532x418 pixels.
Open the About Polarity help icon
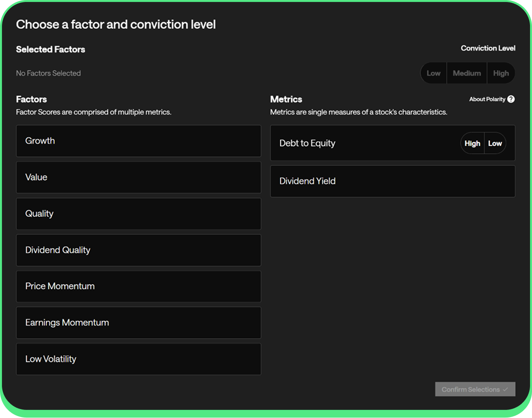pyautogui.click(x=511, y=99)
